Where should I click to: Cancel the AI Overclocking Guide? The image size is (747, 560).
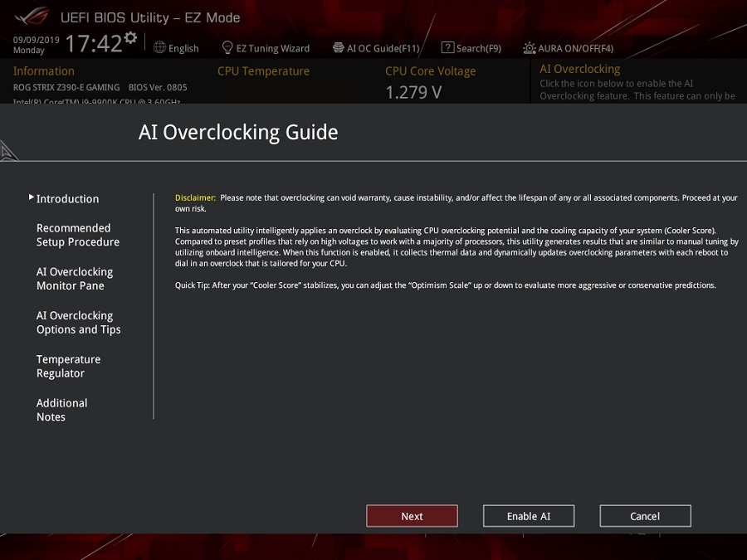pyautogui.click(x=645, y=516)
